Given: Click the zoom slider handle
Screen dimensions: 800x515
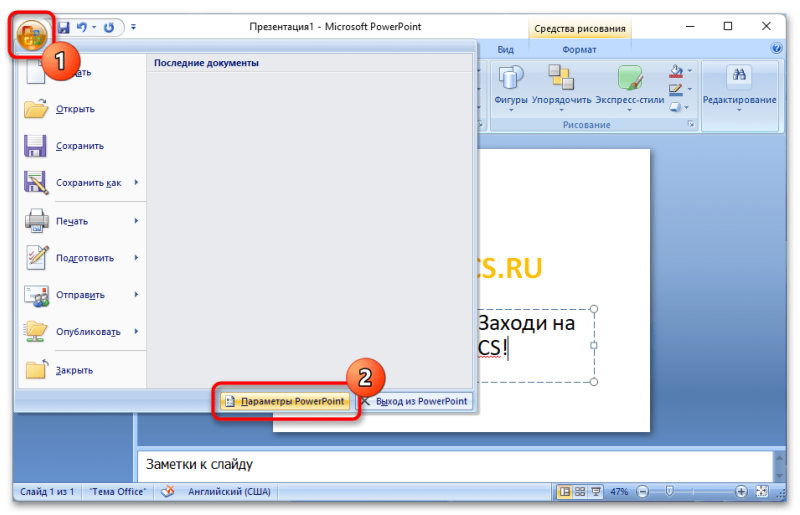Looking at the screenshot, I should click(x=669, y=492).
